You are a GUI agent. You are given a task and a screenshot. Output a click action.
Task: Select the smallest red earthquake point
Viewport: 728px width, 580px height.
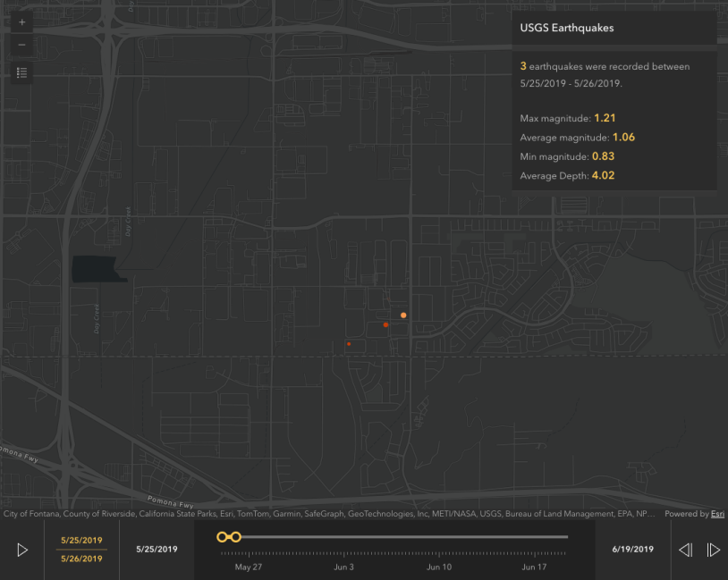pyautogui.click(x=349, y=344)
